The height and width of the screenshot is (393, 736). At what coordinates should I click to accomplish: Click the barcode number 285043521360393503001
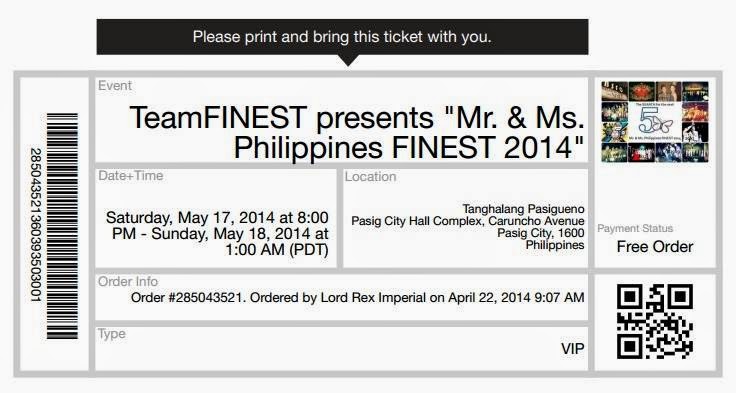point(36,224)
